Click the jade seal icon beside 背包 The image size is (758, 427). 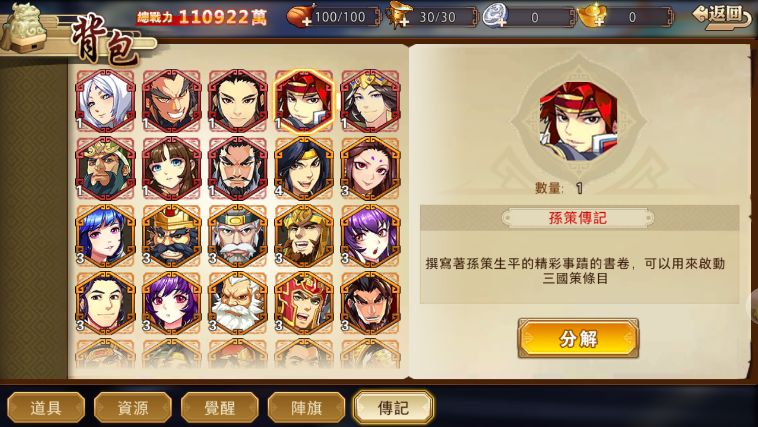(24, 27)
